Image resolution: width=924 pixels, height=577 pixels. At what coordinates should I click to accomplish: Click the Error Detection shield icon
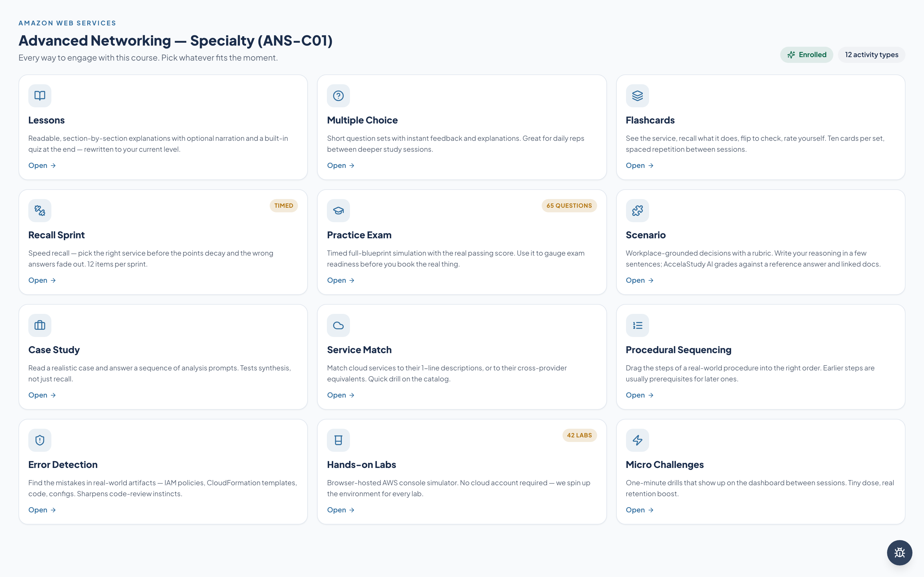[40, 440]
